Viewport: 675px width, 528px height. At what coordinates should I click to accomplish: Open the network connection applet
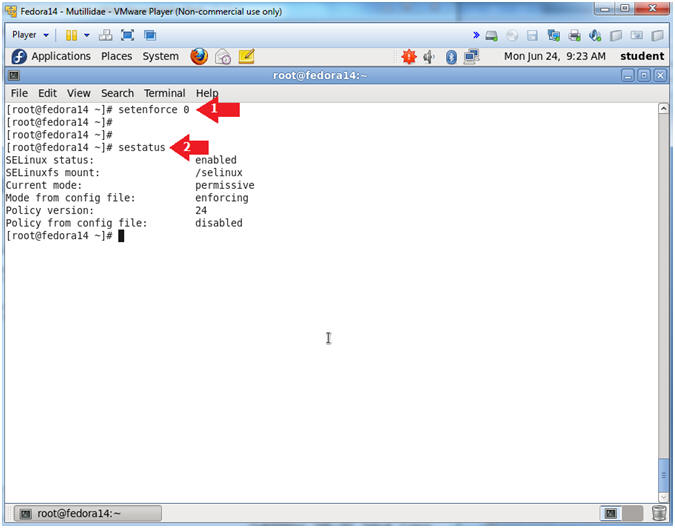(471, 57)
